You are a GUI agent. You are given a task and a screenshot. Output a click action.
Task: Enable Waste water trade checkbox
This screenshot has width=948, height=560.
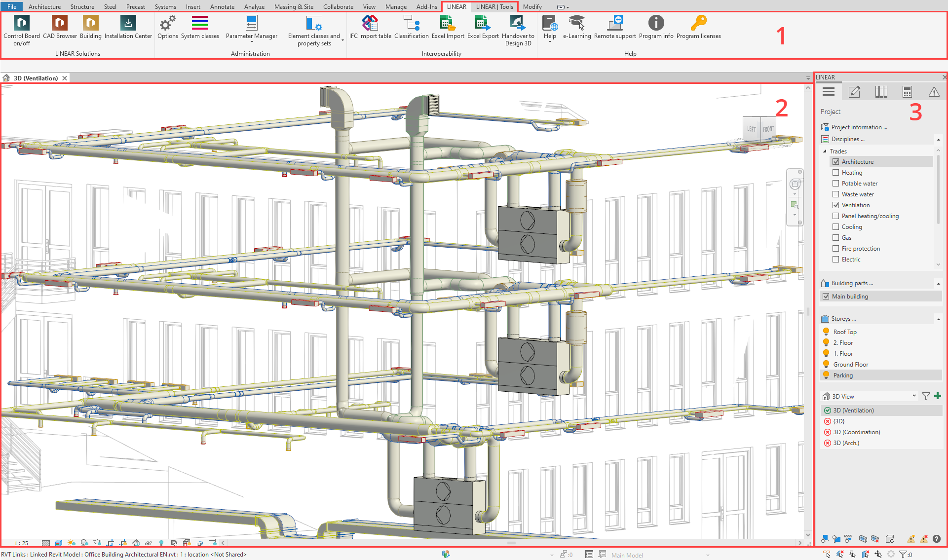coord(835,194)
